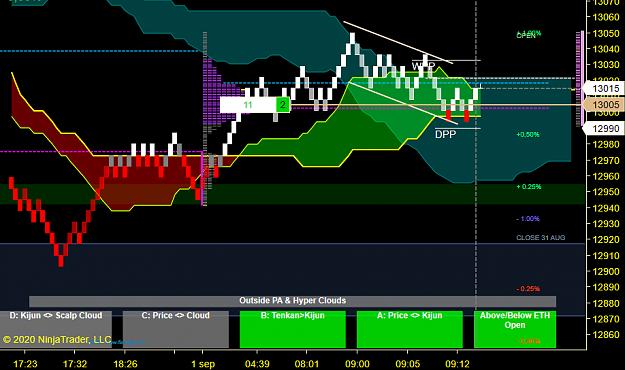Click the pink vertical profile bar at right edge
Viewport: 625px width, 370px height.
(582, 78)
